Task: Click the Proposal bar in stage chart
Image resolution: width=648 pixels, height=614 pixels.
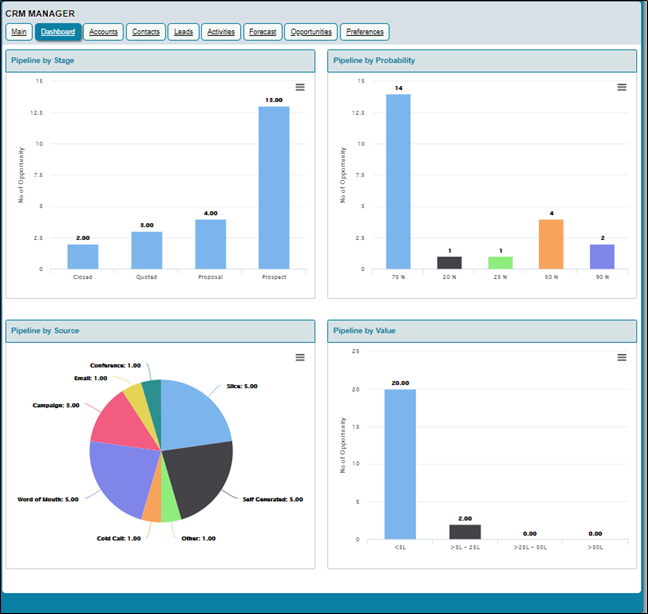Action: coord(210,244)
